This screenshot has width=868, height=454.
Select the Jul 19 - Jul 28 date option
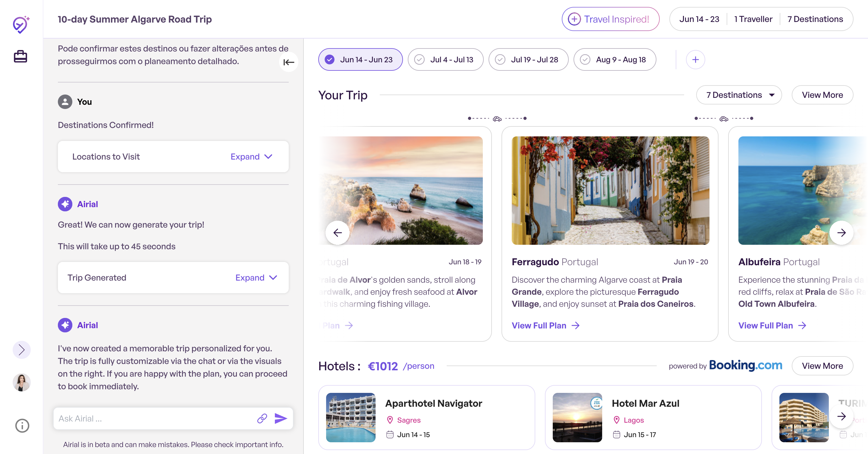[528, 60]
